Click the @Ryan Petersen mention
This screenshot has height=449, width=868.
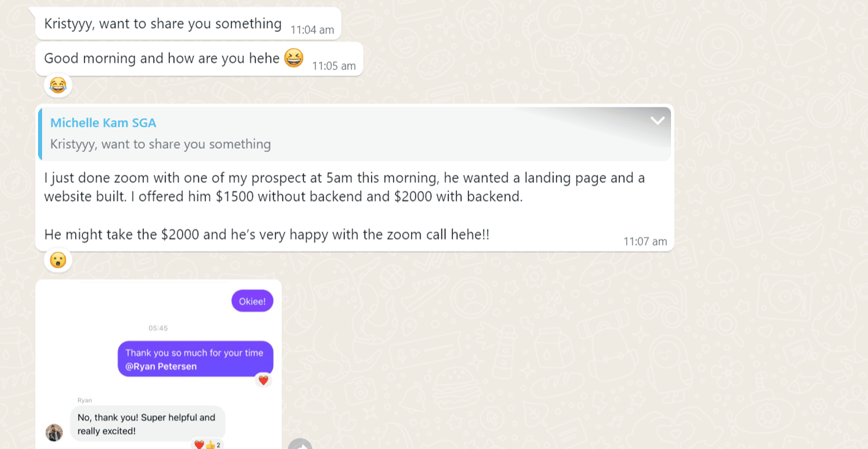[161, 366]
